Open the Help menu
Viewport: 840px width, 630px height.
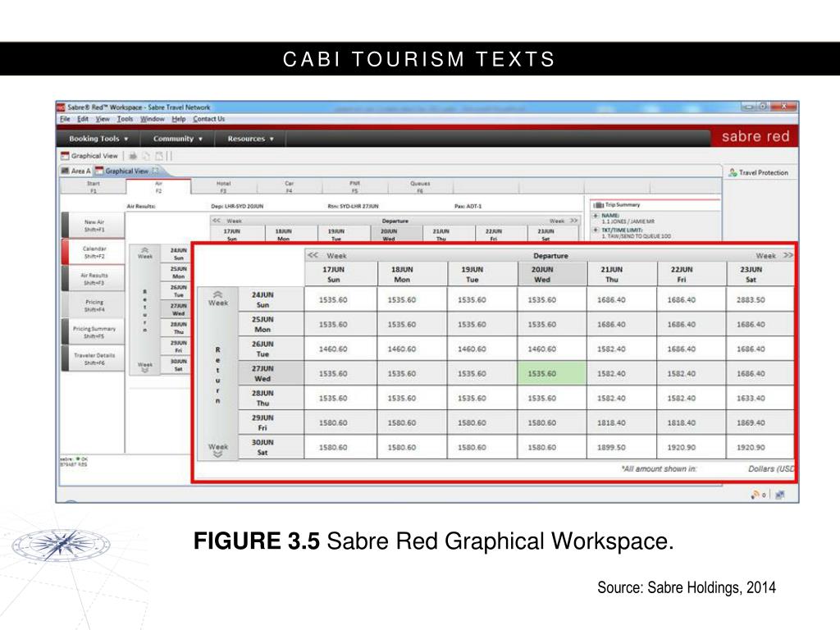pyautogui.click(x=178, y=119)
